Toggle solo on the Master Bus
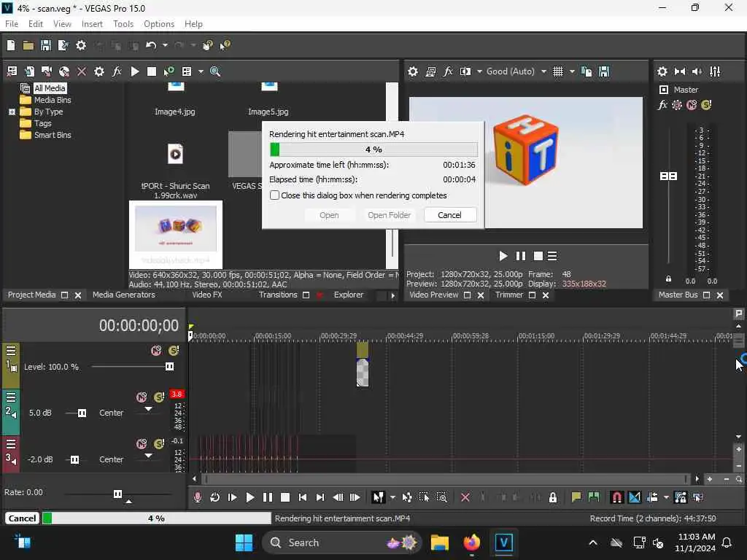 coord(706,105)
